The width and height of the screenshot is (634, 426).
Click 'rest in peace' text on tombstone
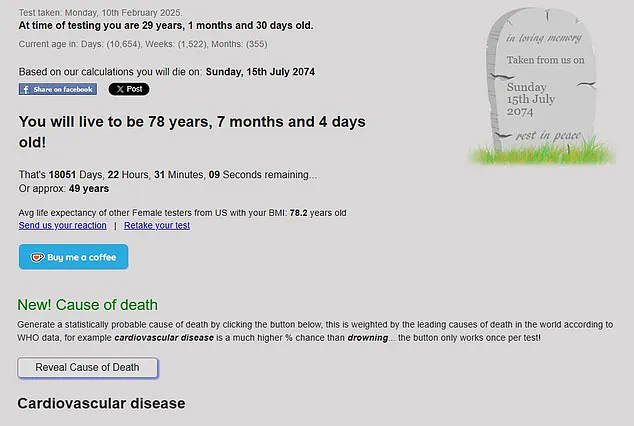(x=545, y=134)
